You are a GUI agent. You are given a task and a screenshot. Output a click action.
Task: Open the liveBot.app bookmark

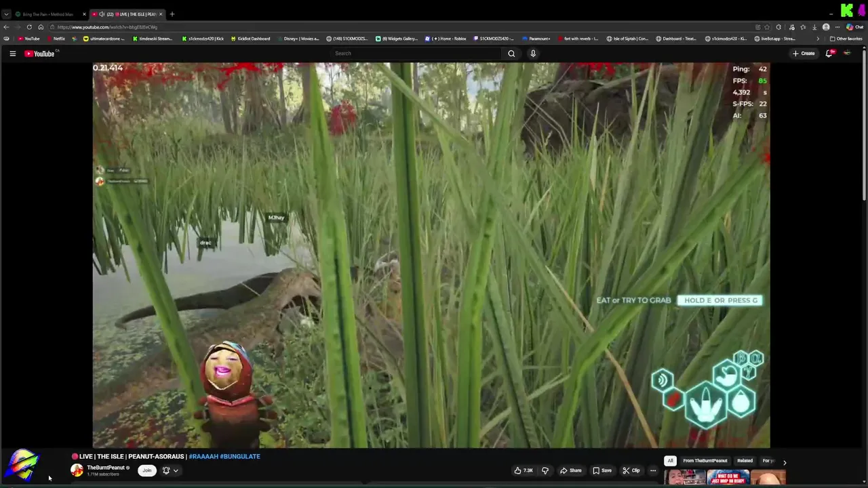[774, 39]
